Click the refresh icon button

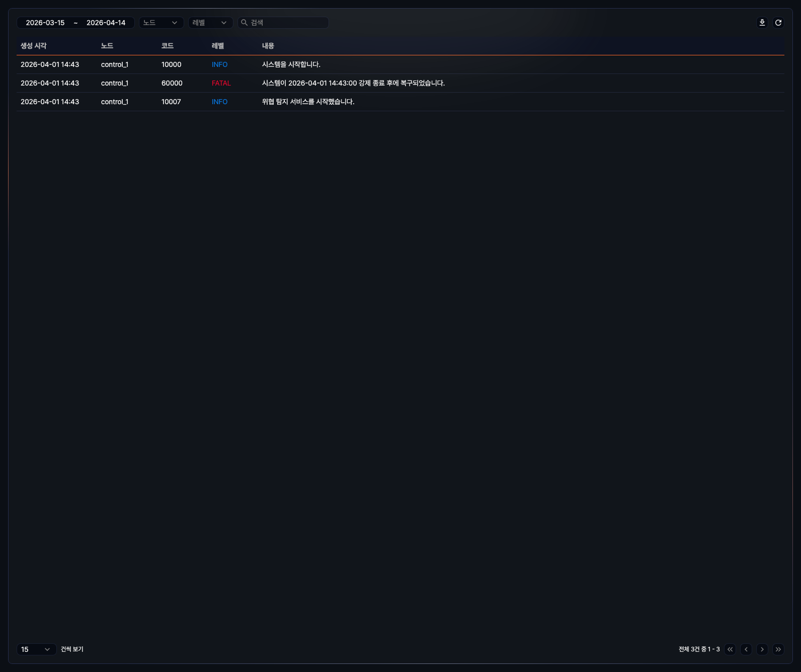[778, 23]
